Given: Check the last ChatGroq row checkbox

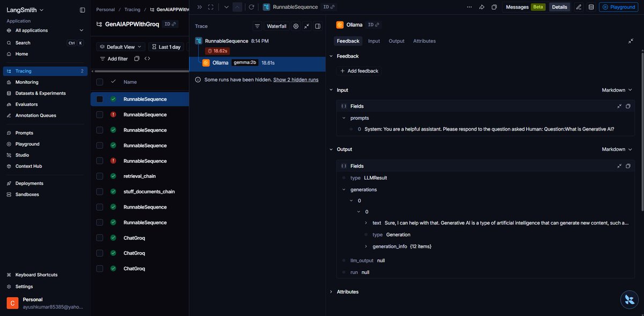Looking at the screenshot, I should pyautogui.click(x=99, y=269).
